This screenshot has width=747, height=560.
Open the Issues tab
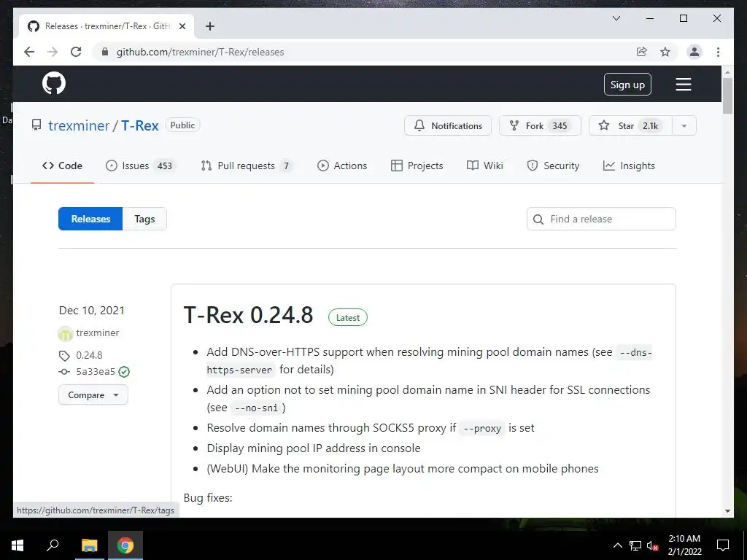141,166
